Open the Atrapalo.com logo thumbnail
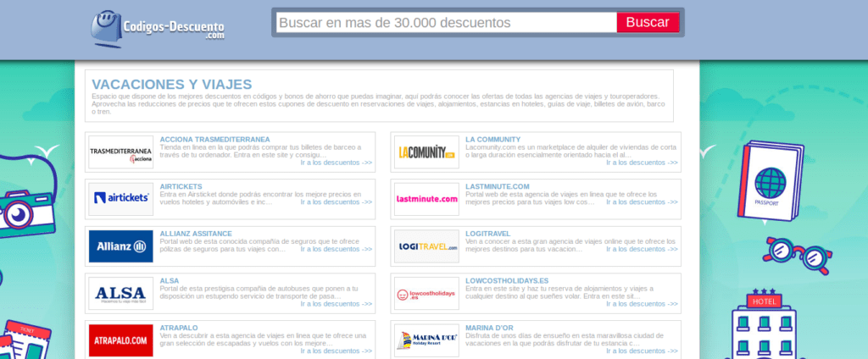 click(120, 340)
